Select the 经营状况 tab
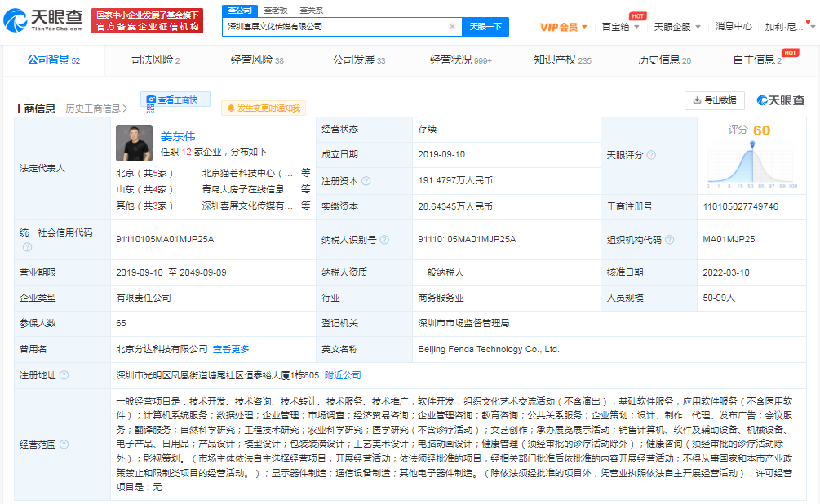This screenshot has height=504, width=820. (x=461, y=60)
